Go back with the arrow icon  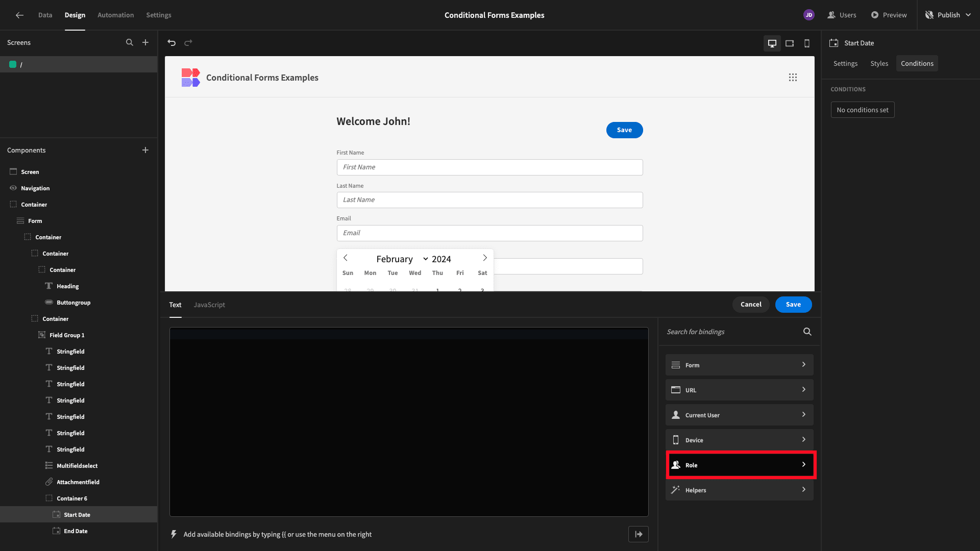coord(19,15)
